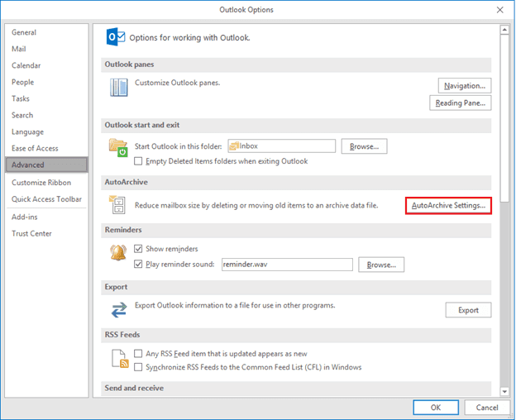
Task: Toggle Play reminder sound checkbox
Action: 138,264
